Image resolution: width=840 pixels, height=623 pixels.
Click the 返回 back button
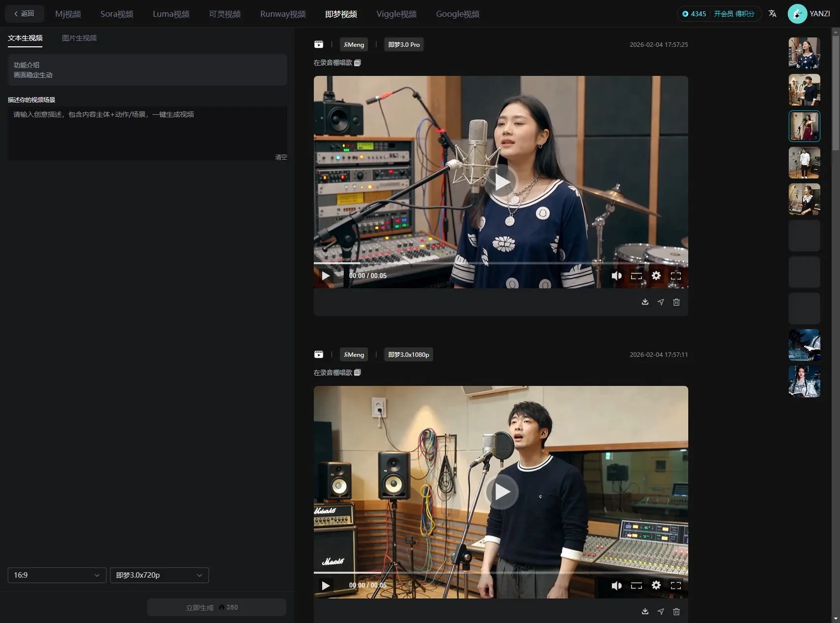click(25, 14)
